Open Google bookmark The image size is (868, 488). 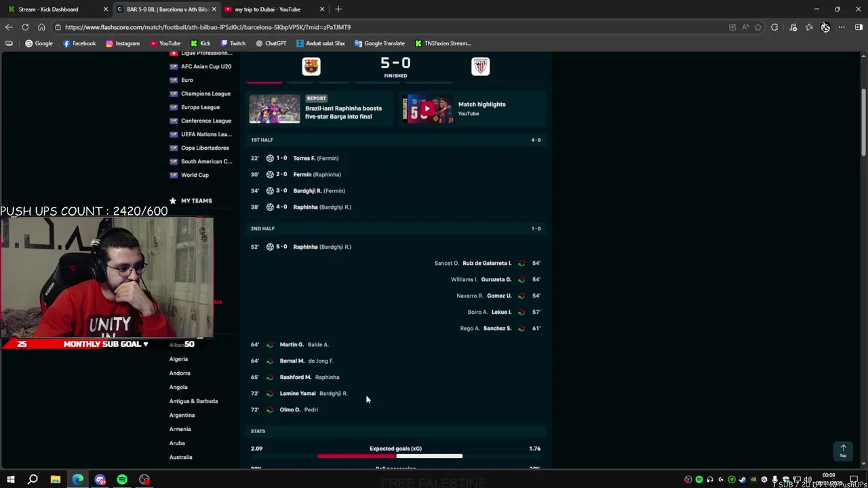[39, 43]
